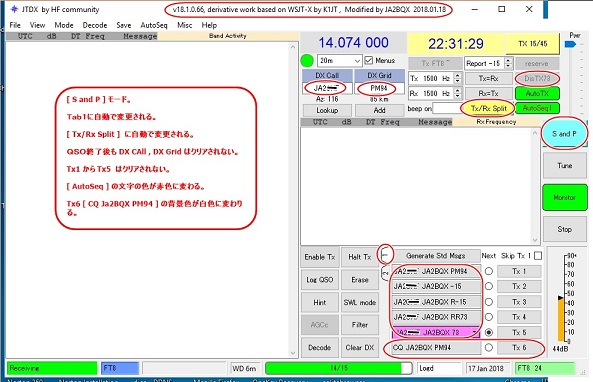Click the Decode button
593x382 pixels.
[320, 348]
